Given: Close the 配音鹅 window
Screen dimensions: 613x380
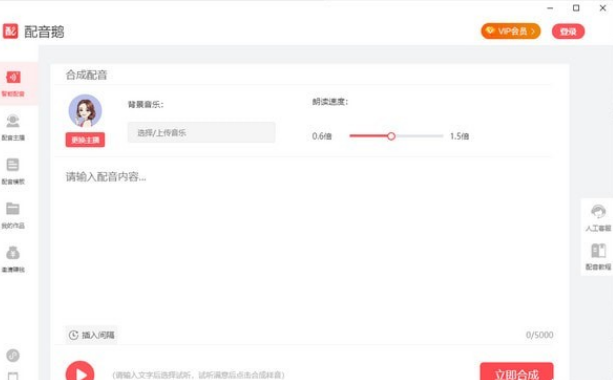Looking at the screenshot, I should [602, 8].
